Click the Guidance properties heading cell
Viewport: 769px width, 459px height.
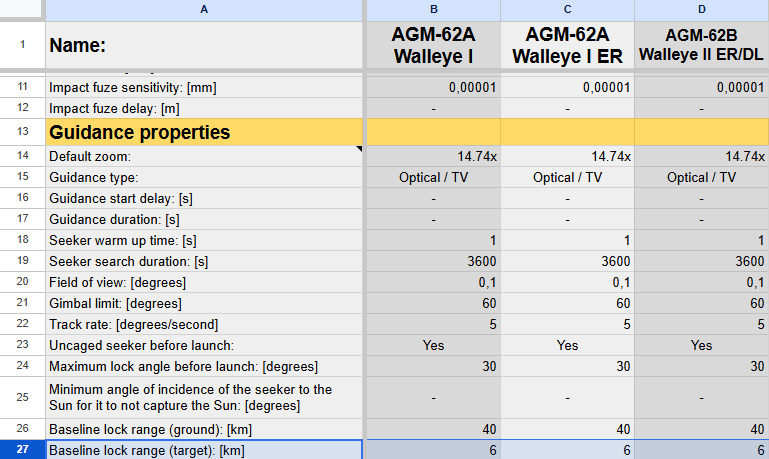point(204,132)
